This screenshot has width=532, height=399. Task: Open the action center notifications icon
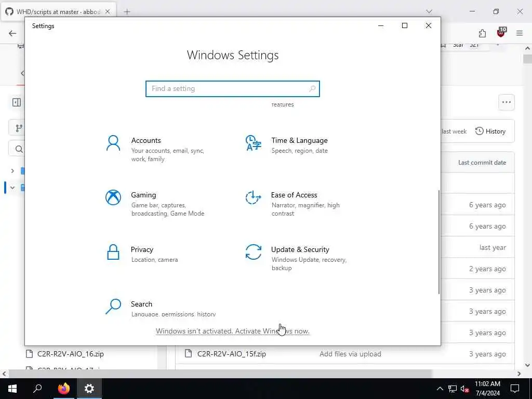click(515, 389)
